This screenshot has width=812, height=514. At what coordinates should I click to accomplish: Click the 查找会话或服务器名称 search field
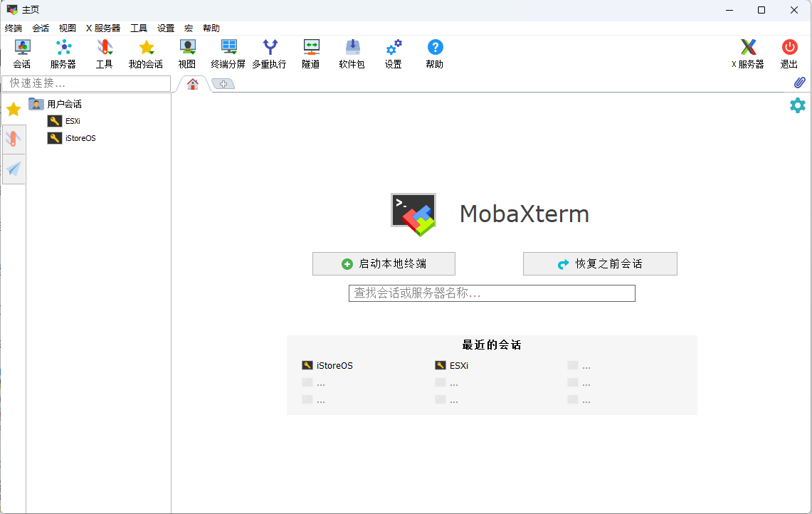coord(491,293)
